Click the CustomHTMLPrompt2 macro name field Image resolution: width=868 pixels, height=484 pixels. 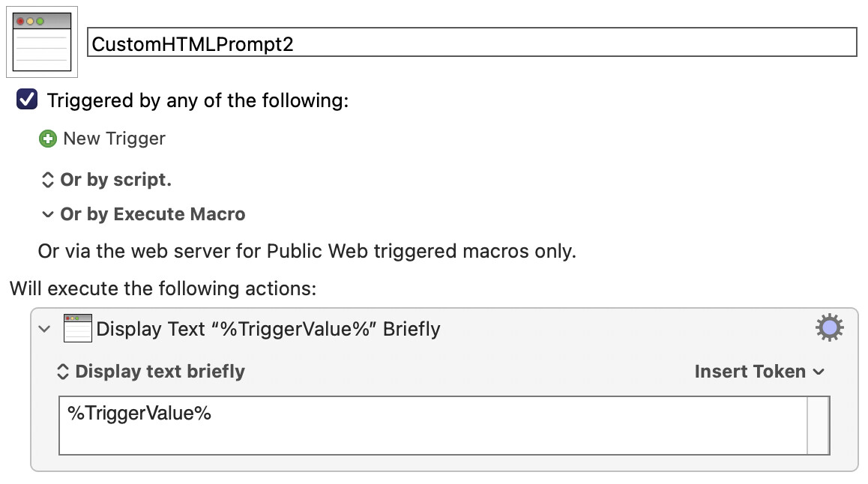click(472, 43)
